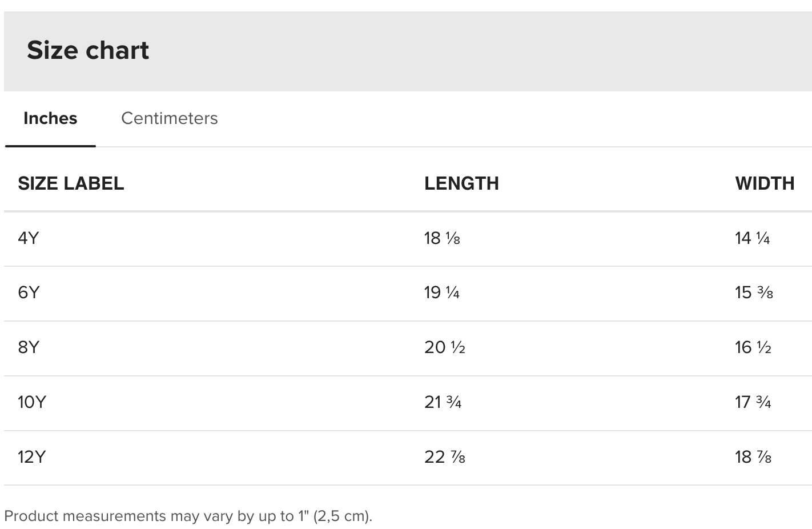This screenshot has height=529, width=812.
Task: Click the 20 ½ length value
Action: pos(445,347)
